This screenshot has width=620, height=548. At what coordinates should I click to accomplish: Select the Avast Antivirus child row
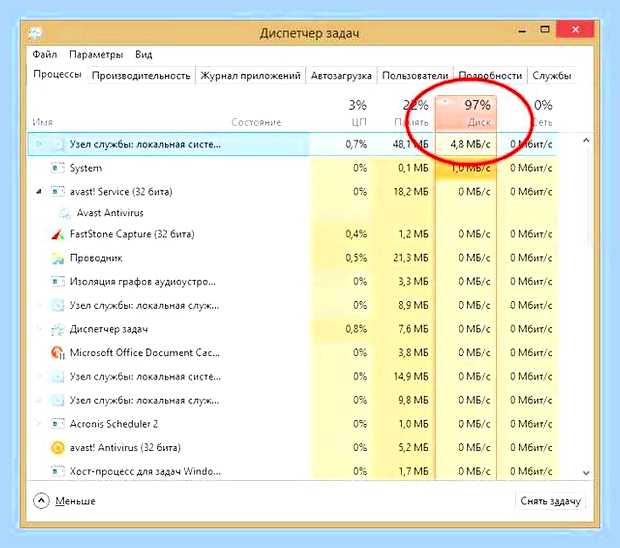point(293,213)
